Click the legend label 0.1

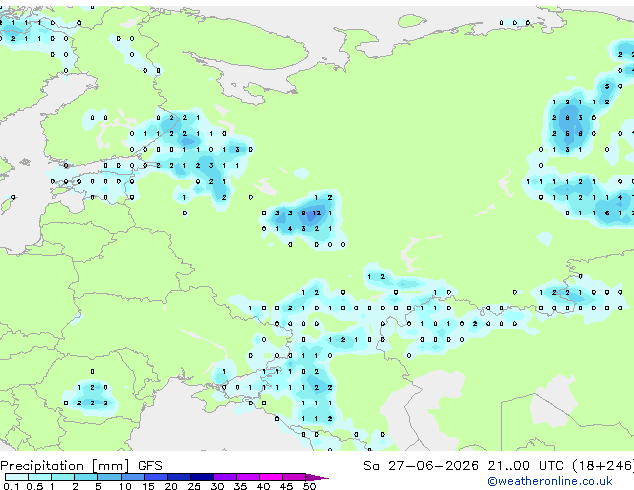(x=11, y=486)
